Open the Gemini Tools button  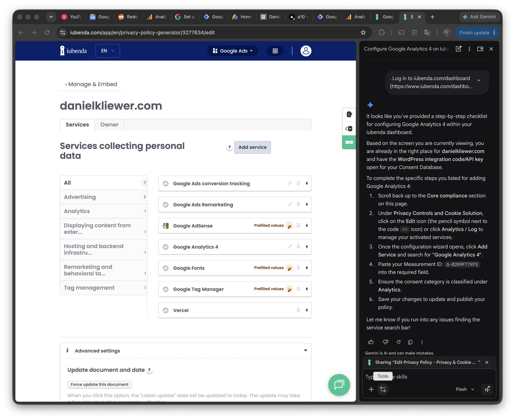[383, 389]
